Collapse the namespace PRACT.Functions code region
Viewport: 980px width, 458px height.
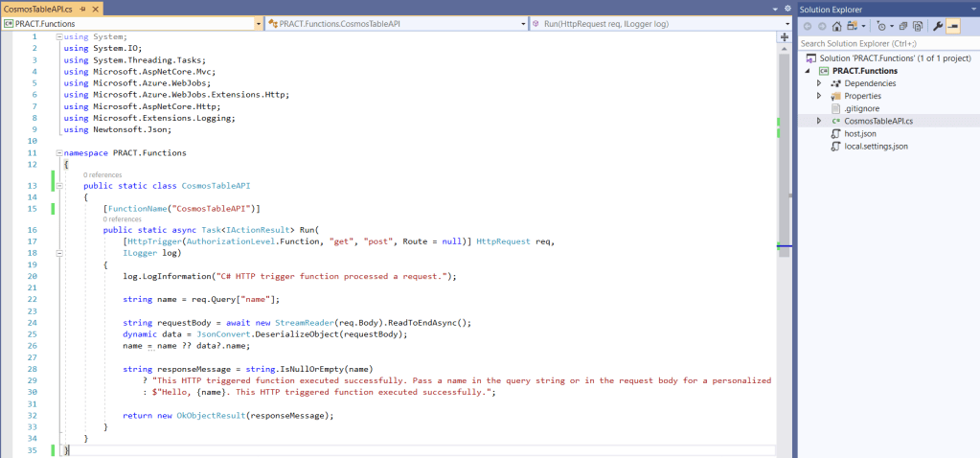coord(58,152)
